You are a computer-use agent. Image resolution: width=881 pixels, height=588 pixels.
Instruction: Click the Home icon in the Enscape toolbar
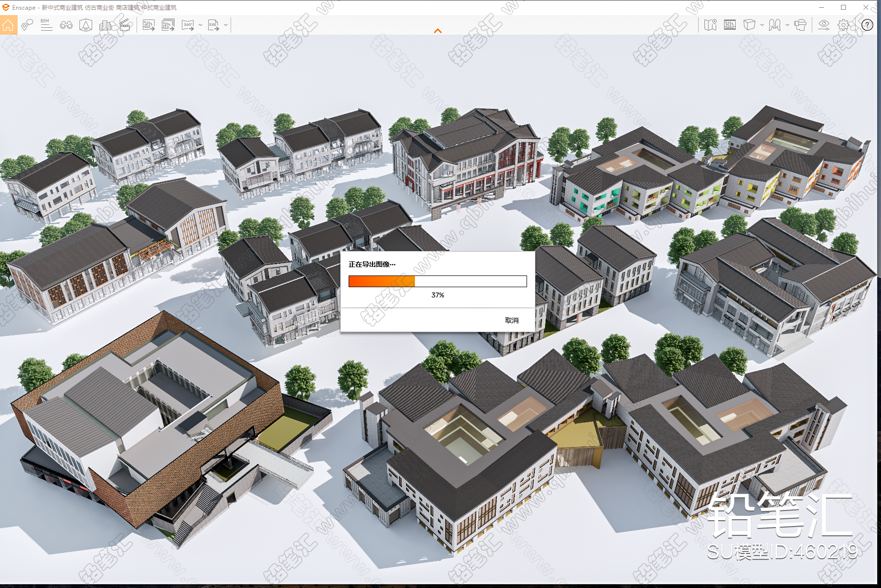pyautogui.click(x=8, y=25)
